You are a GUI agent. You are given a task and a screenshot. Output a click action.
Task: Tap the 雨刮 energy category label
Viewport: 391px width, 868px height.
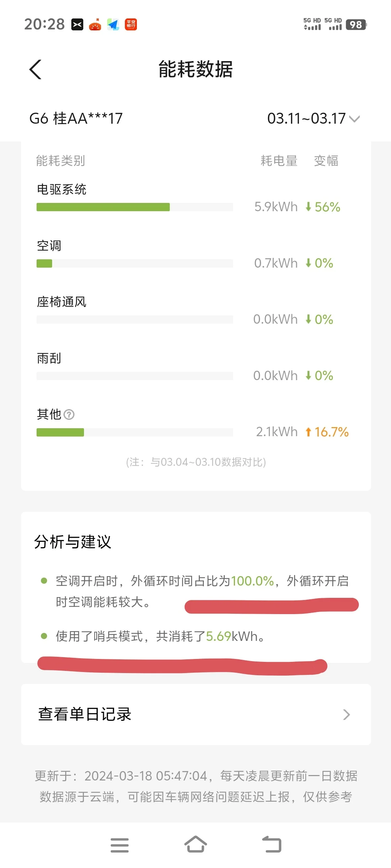point(49,358)
